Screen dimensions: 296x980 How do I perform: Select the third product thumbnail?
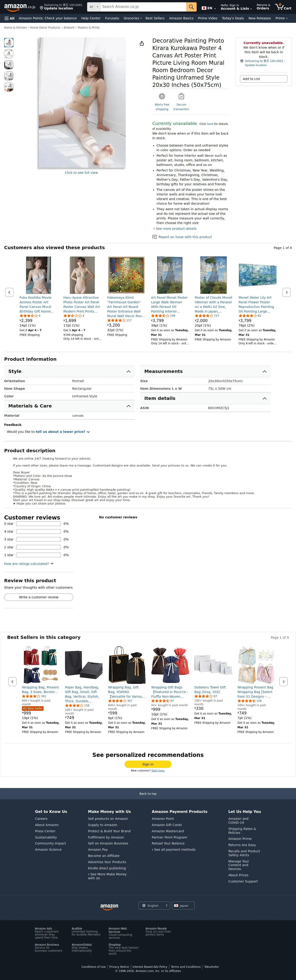9,65
